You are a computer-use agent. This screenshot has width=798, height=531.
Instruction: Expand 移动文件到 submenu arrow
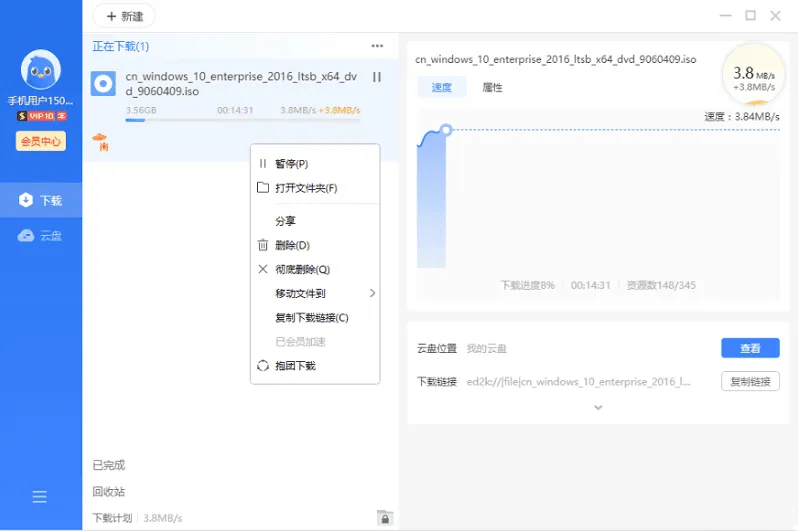(x=373, y=293)
